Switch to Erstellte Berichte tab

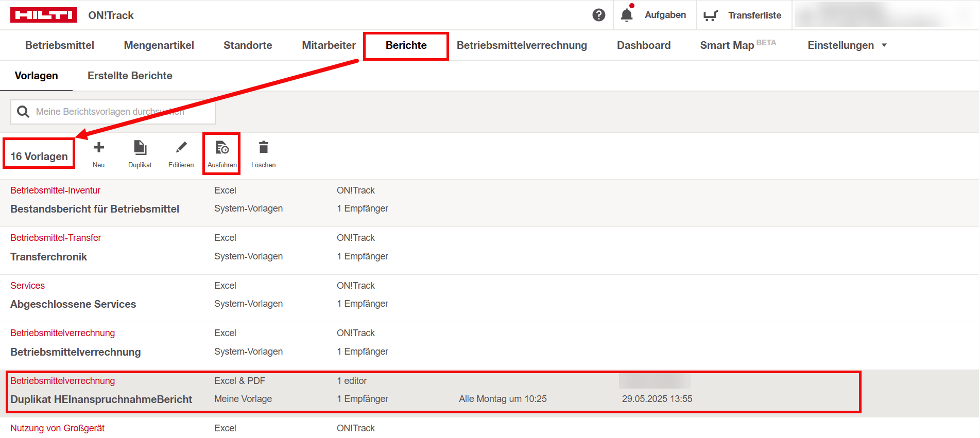130,76
